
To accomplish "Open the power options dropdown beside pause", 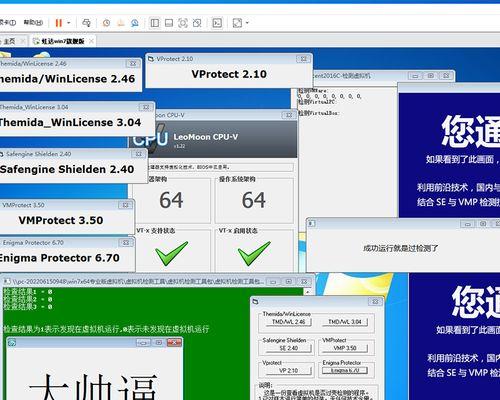I will click(69, 23).
